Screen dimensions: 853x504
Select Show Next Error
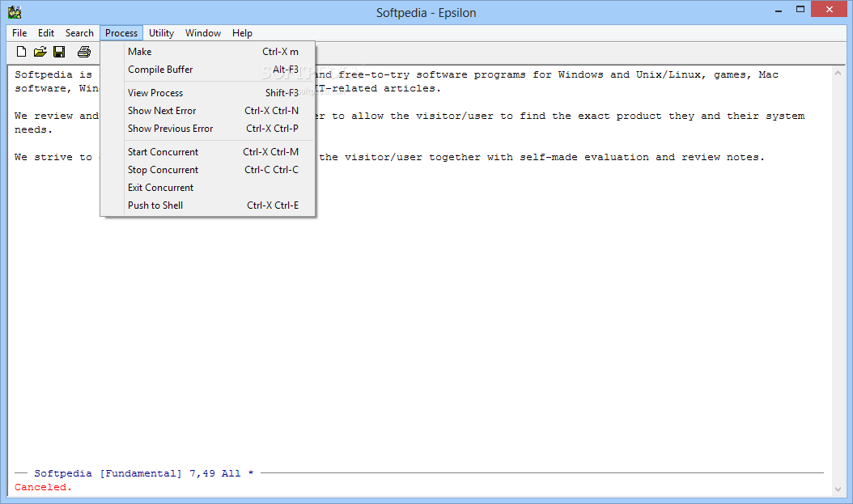208,111
